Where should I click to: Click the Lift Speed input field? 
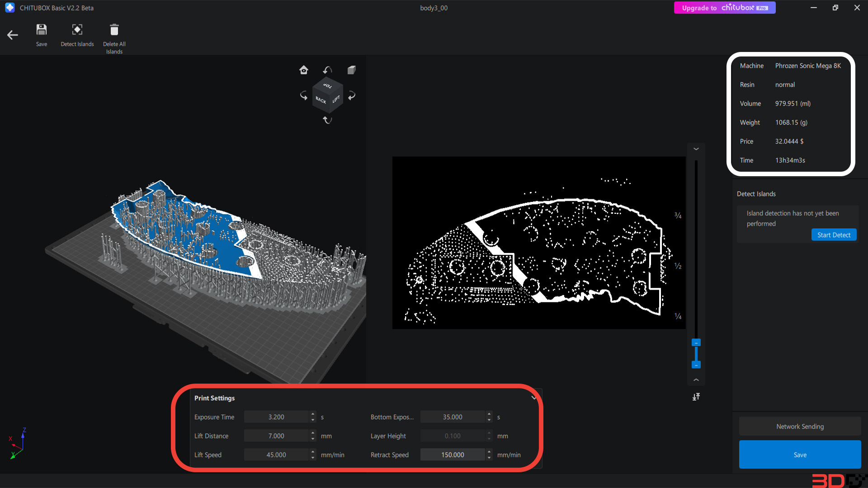point(276,455)
